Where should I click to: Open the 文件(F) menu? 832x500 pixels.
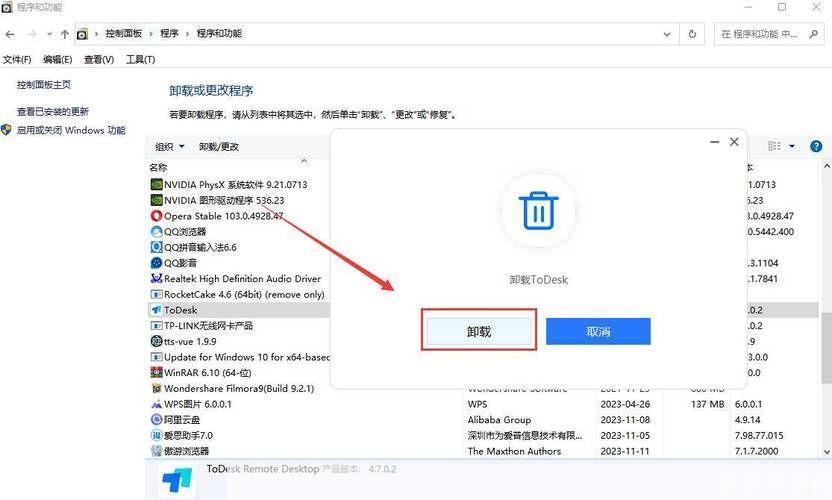click(17, 59)
